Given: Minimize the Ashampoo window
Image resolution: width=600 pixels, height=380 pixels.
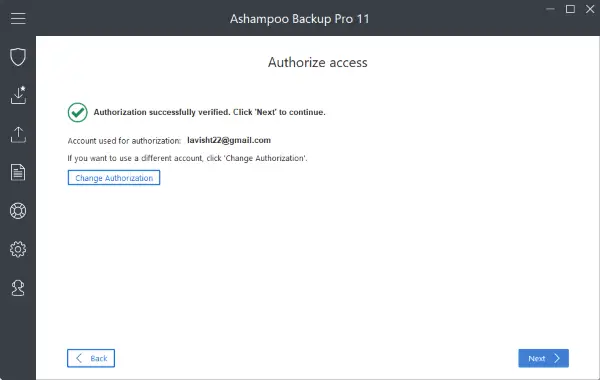Looking at the screenshot, I should point(550,9).
